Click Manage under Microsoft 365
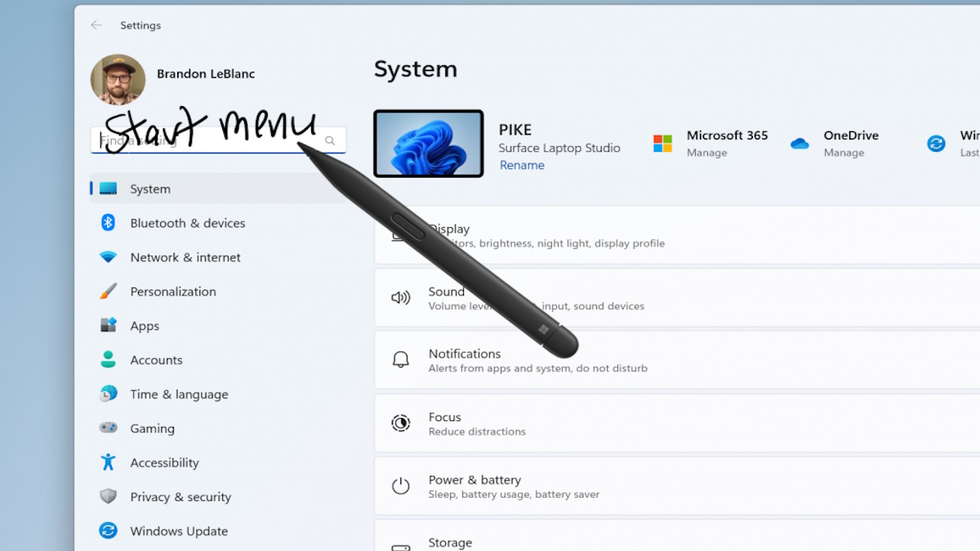The image size is (980, 551). [x=706, y=153]
